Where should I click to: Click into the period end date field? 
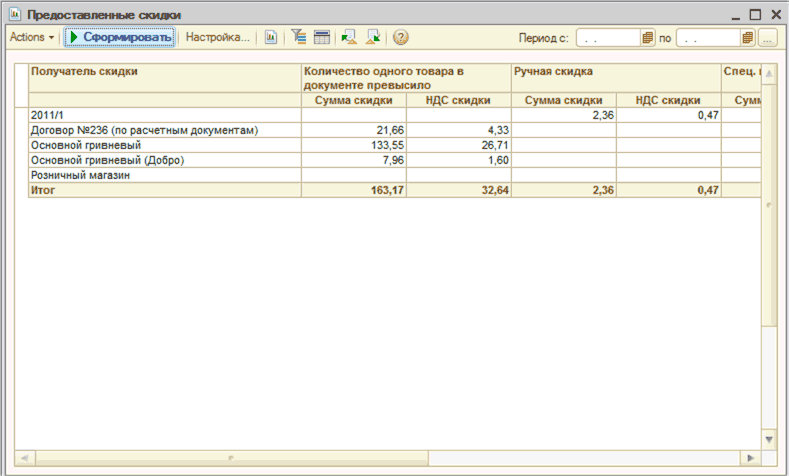click(708, 38)
